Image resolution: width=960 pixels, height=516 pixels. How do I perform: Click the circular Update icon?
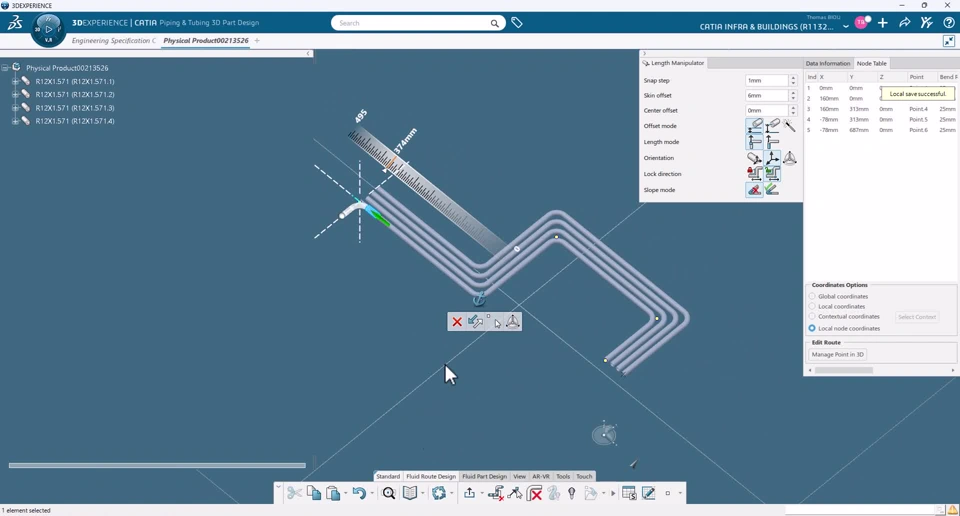[x=439, y=493]
